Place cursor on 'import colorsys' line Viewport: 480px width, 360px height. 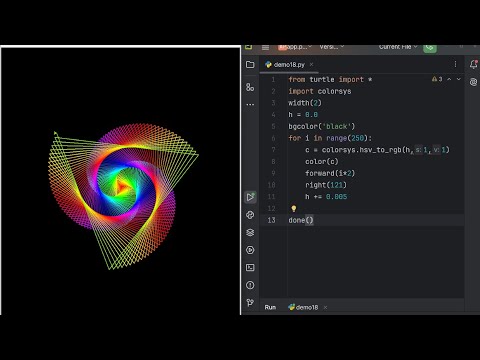click(x=320, y=91)
